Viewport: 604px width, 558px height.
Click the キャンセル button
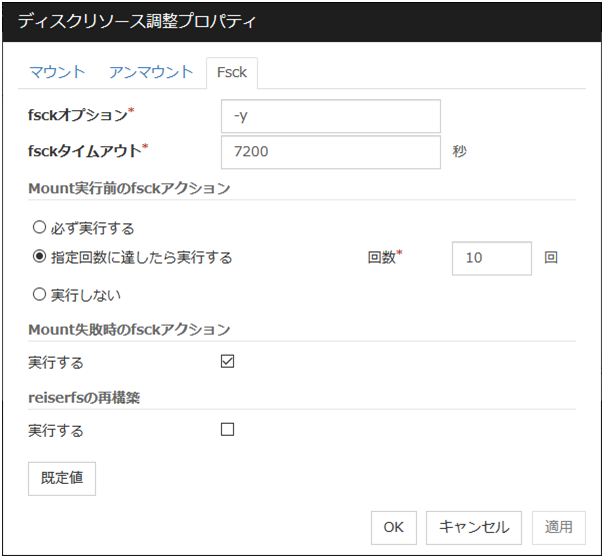474,527
